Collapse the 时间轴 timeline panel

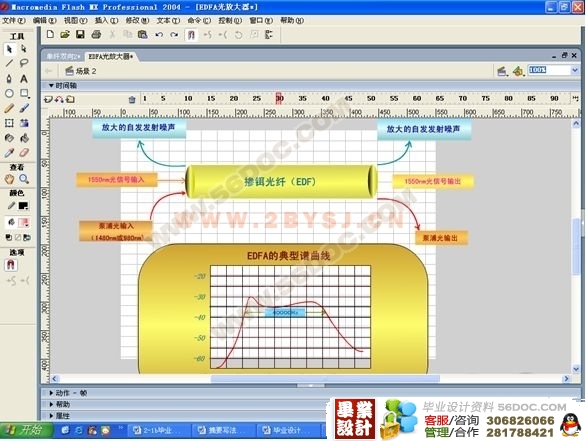[x=51, y=86]
